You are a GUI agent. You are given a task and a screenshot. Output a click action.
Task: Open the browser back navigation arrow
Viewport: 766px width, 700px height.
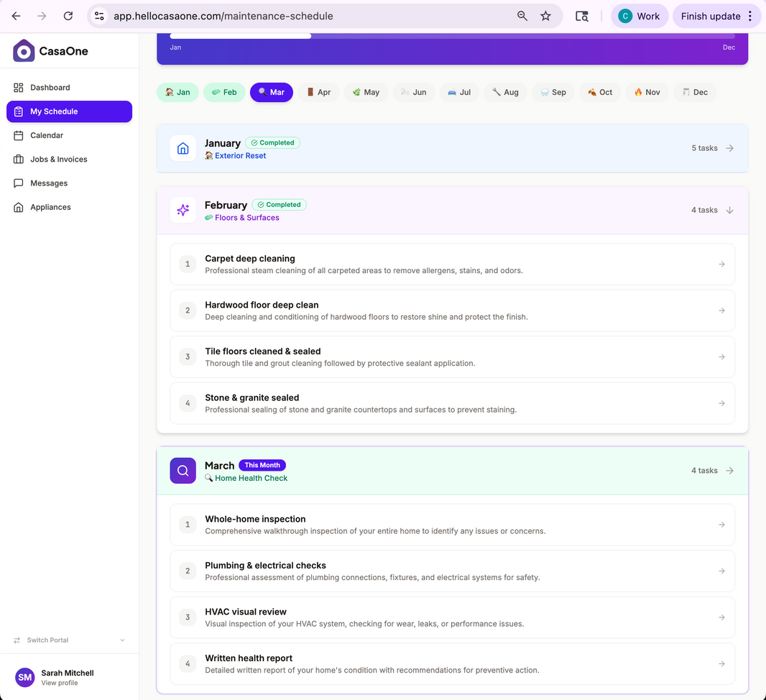click(16, 16)
